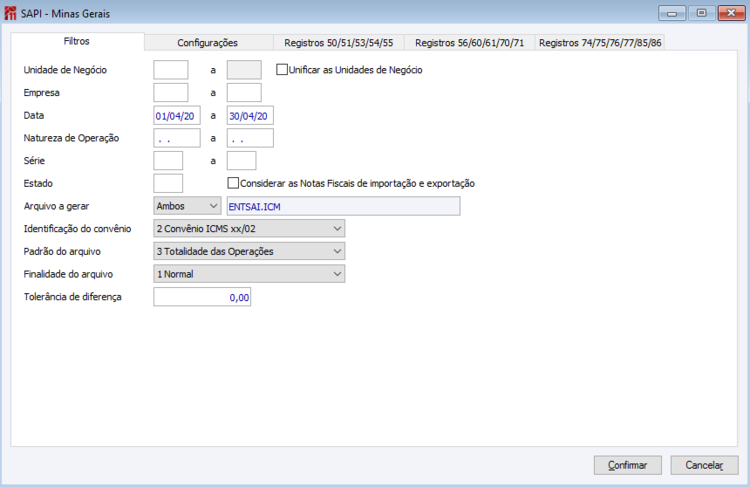The width and height of the screenshot is (750, 487).
Task: Click the SAPI application icon in title bar
Action: (x=10, y=13)
